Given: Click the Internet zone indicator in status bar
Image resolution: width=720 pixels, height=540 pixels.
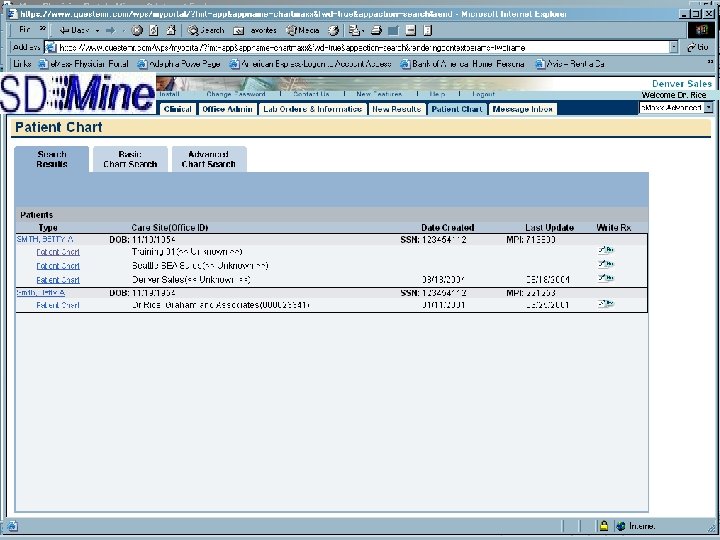Looking at the screenshot, I should [636, 526].
